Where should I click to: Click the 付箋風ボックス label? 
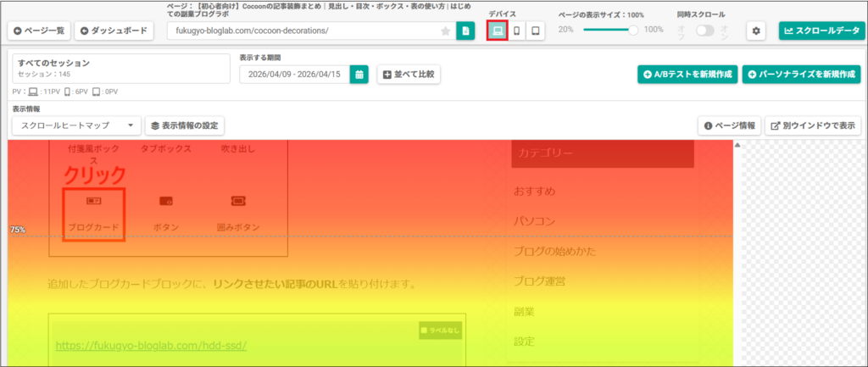(93, 154)
